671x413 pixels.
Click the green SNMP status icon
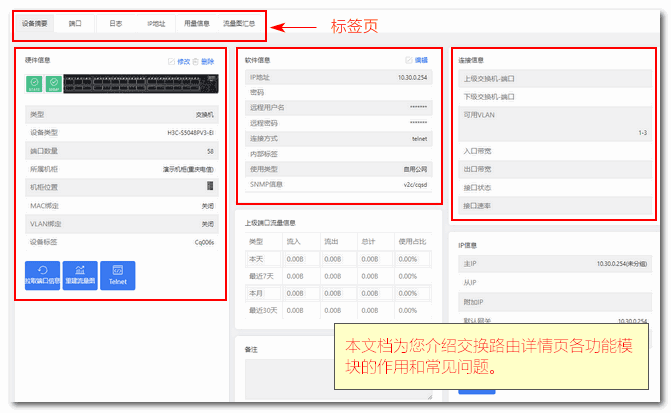(54, 84)
